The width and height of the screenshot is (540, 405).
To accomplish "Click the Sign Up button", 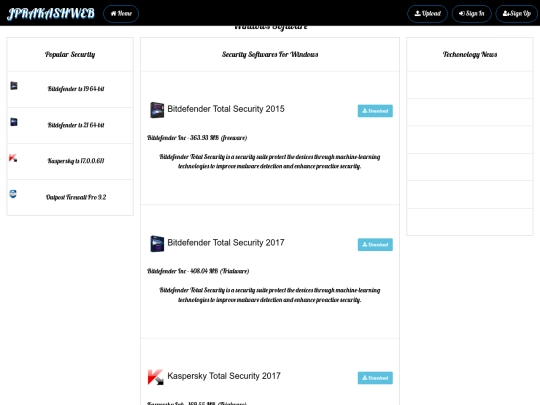I will (517, 14).
